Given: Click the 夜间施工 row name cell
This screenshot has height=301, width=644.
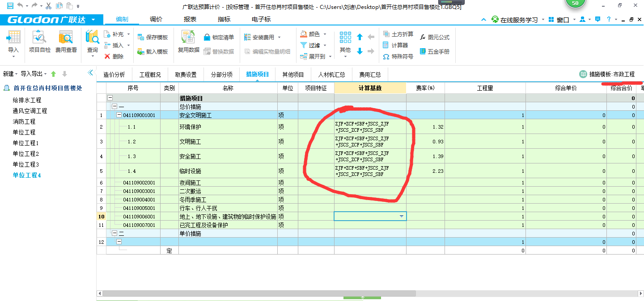Looking at the screenshot, I should tap(228, 183).
